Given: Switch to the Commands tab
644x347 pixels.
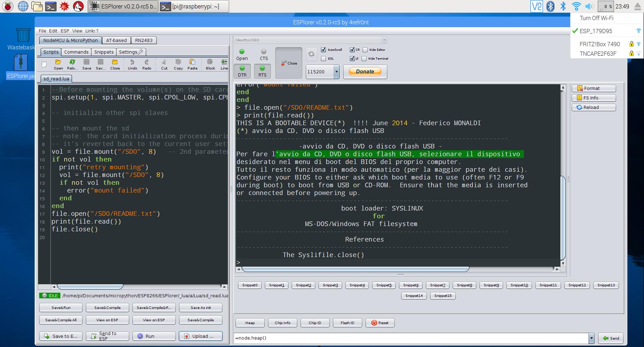Looking at the screenshot, I should (x=76, y=52).
